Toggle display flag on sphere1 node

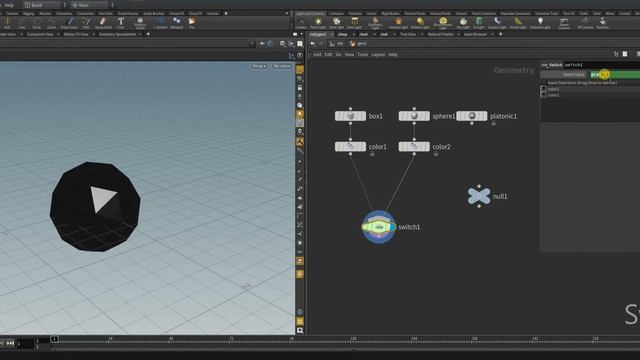427,116
